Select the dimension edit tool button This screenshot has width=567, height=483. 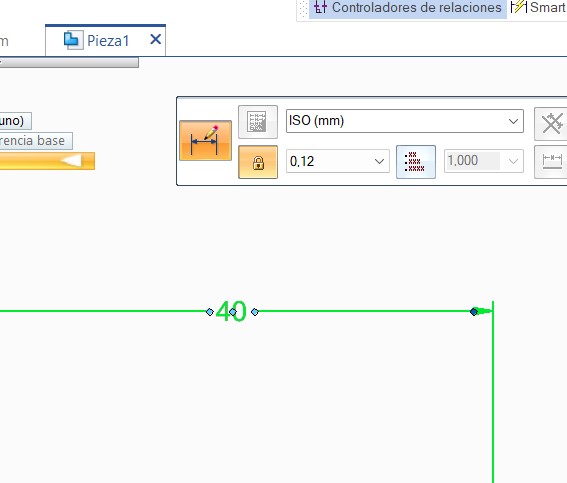pos(205,141)
